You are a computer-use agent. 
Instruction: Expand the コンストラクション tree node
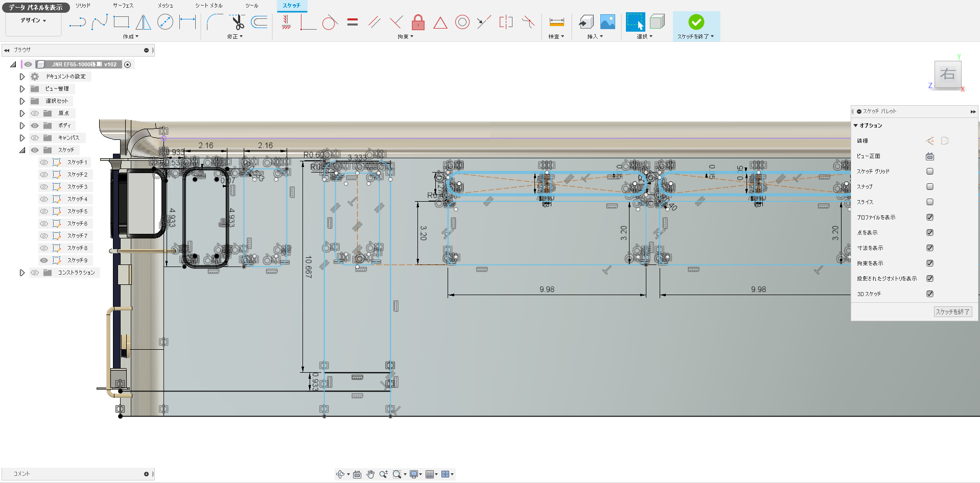pos(22,273)
